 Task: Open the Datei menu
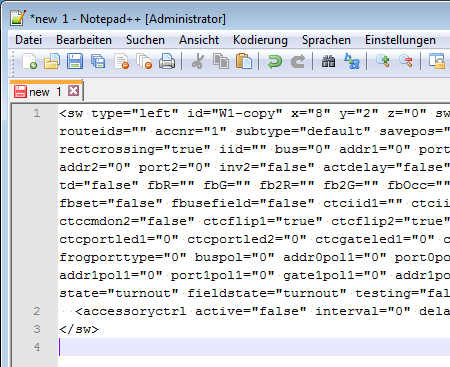(x=28, y=40)
